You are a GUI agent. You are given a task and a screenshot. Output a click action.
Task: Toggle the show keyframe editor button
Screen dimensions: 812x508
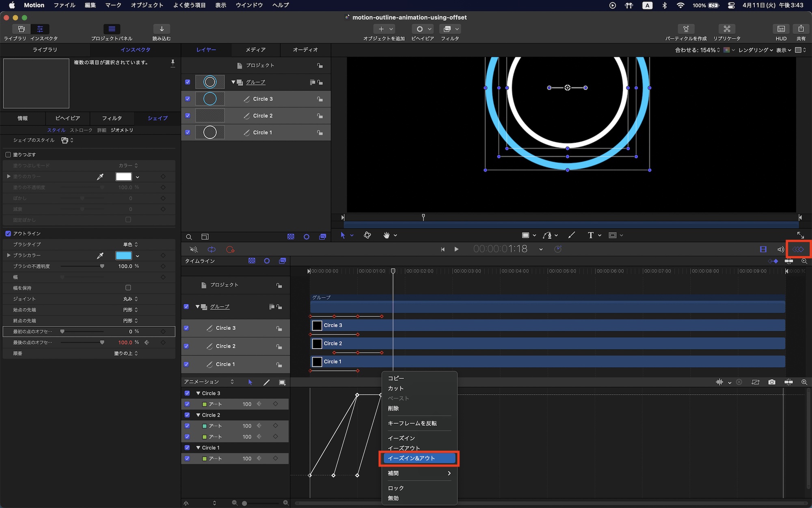click(798, 249)
